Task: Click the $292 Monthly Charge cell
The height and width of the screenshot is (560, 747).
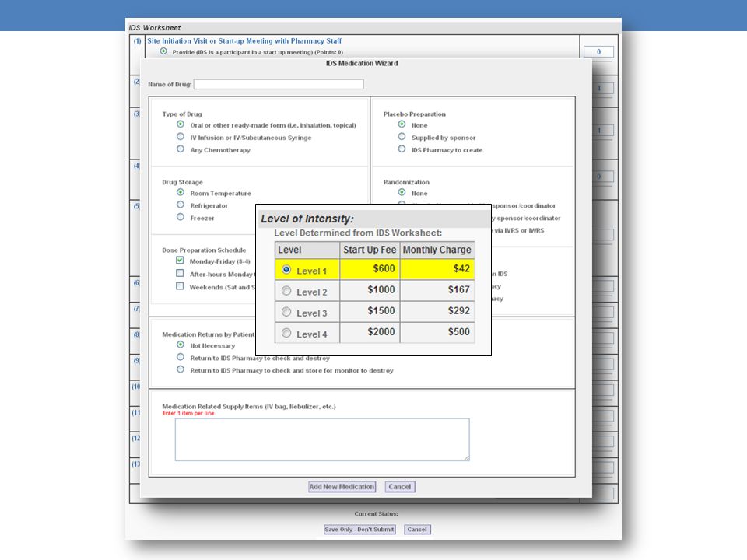Action: tap(437, 311)
